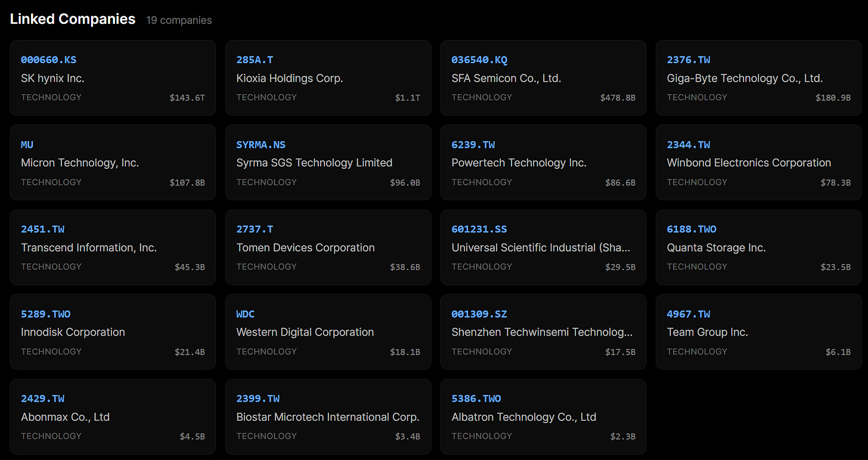Screen dimensions: 868x460
Task: Click the $3.4B market cap value
Action: (x=408, y=437)
